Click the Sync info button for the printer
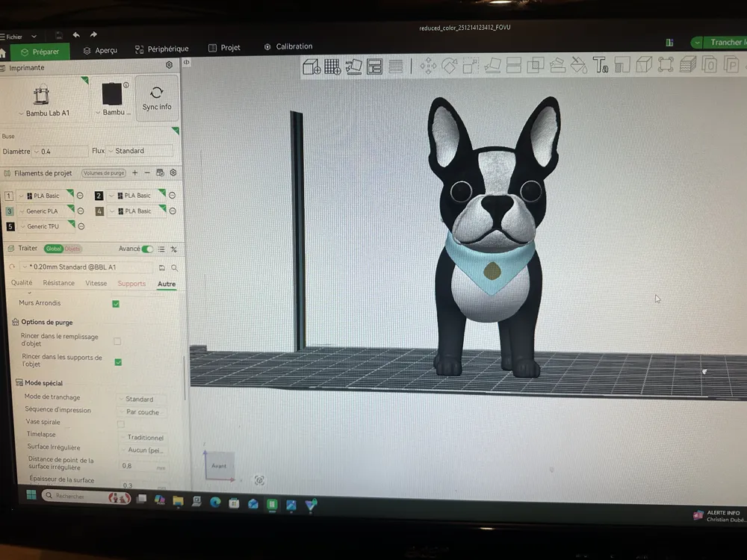Image resolution: width=747 pixels, height=560 pixels. coord(157,99)
